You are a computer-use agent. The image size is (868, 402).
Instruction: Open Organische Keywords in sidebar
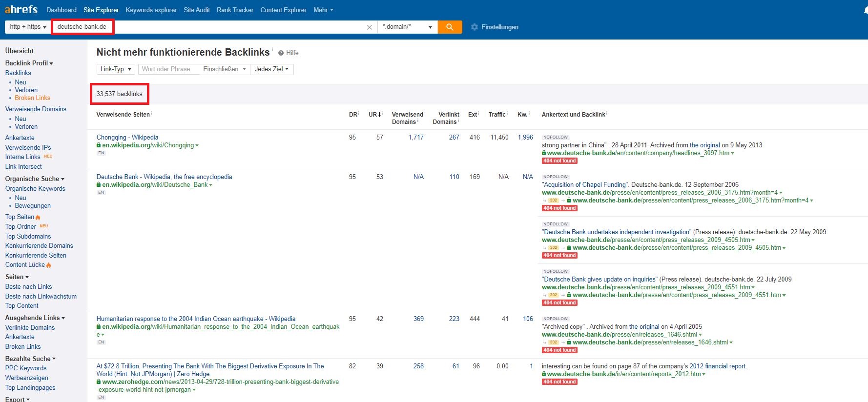[x=35, y=189]
